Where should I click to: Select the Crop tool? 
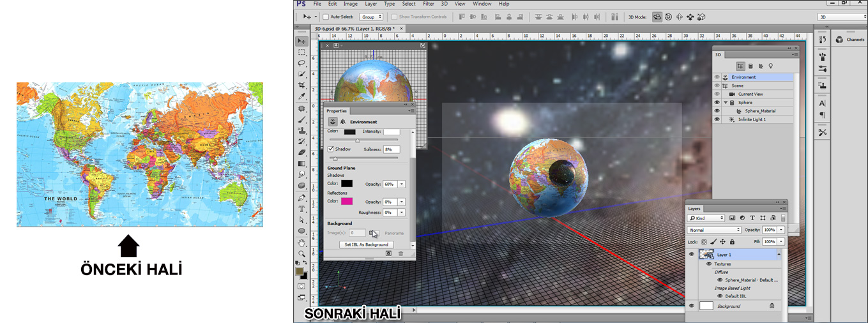coord(302,86)
